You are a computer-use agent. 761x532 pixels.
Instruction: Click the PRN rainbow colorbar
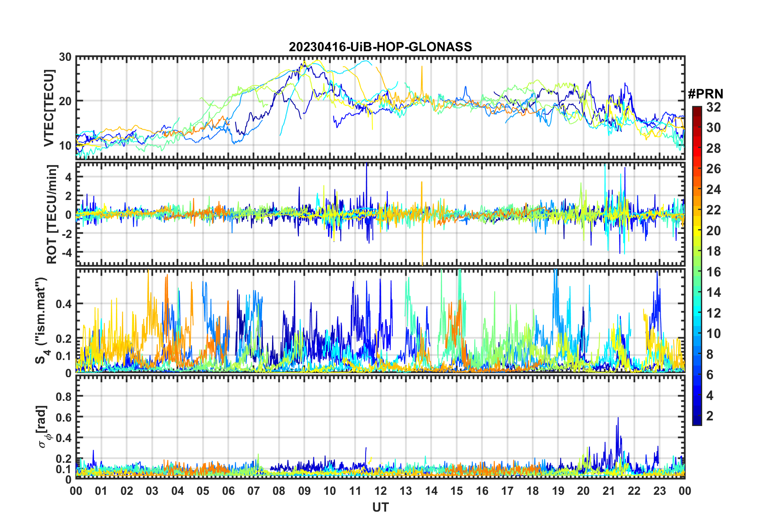click(697, 266)
